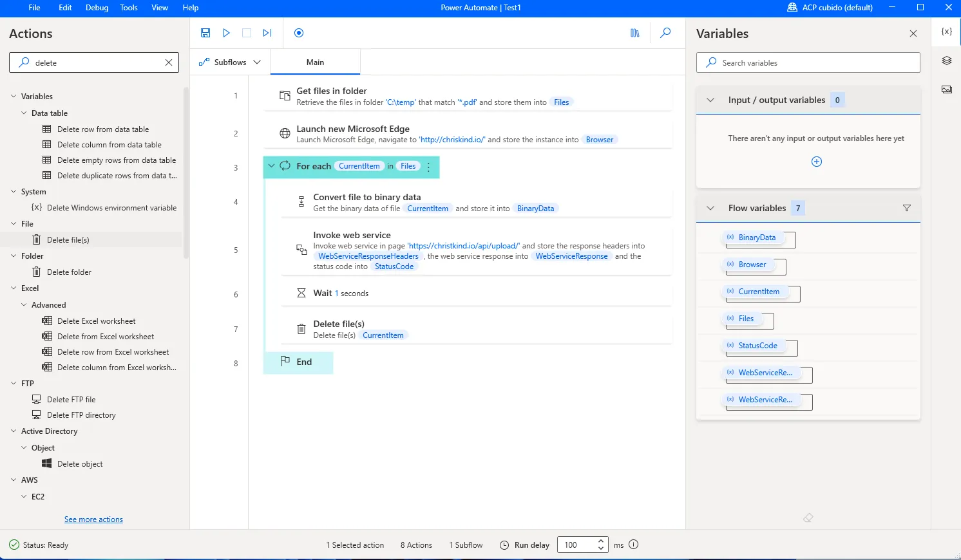Collapse the For each loop block

tap(271, 166)
